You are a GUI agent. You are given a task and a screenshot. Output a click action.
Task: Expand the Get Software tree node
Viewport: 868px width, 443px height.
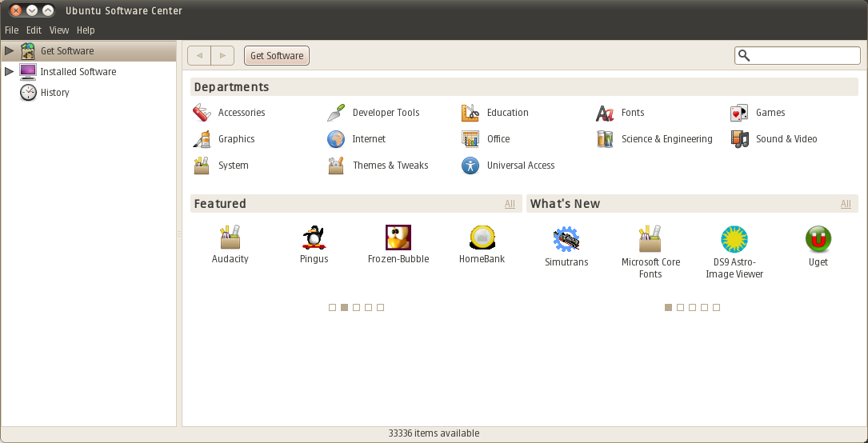point(9,51)
